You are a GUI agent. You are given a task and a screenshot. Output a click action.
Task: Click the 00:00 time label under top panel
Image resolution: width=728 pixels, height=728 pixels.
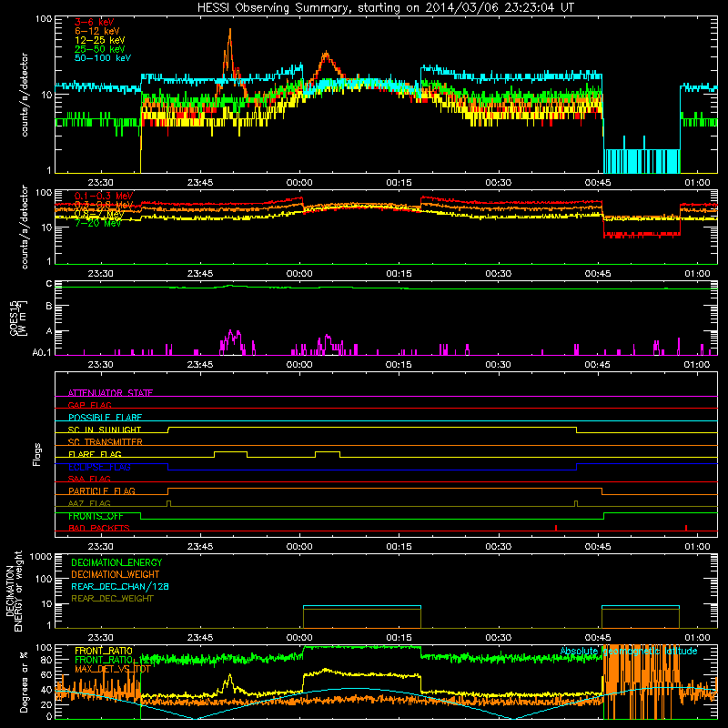299,183
